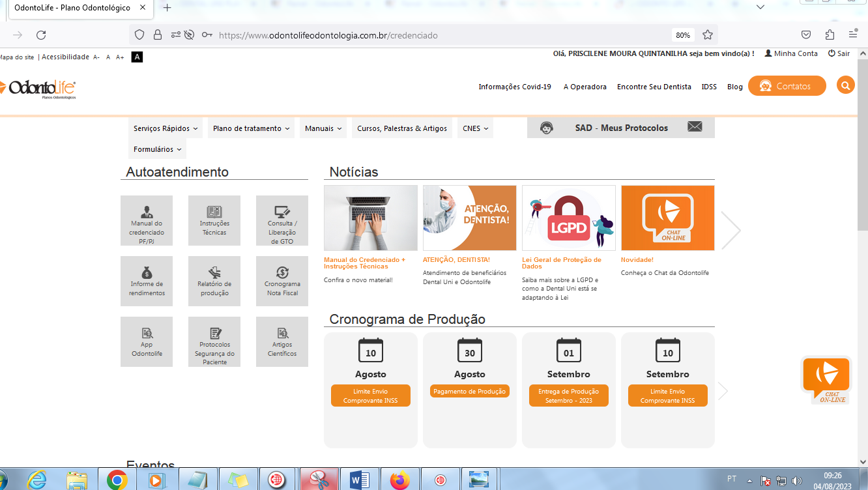The width and height of the screenshot is (868, 490).
Task: Increase font size with A+
Action: point(120,57)
